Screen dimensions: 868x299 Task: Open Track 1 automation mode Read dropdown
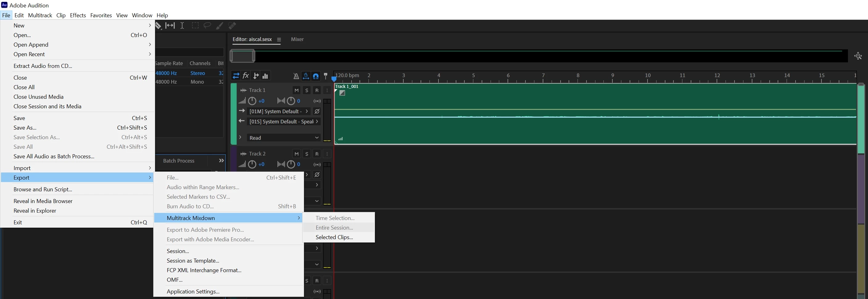284,138
